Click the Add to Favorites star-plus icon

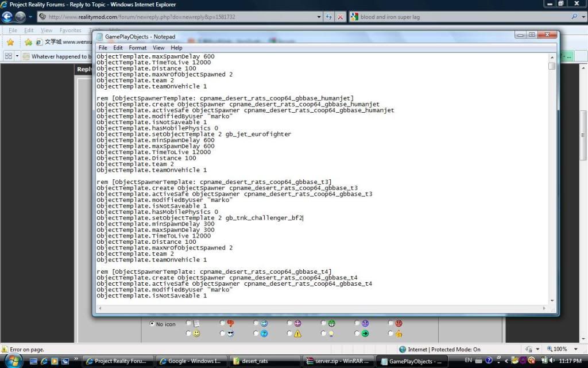coord(28,42)
